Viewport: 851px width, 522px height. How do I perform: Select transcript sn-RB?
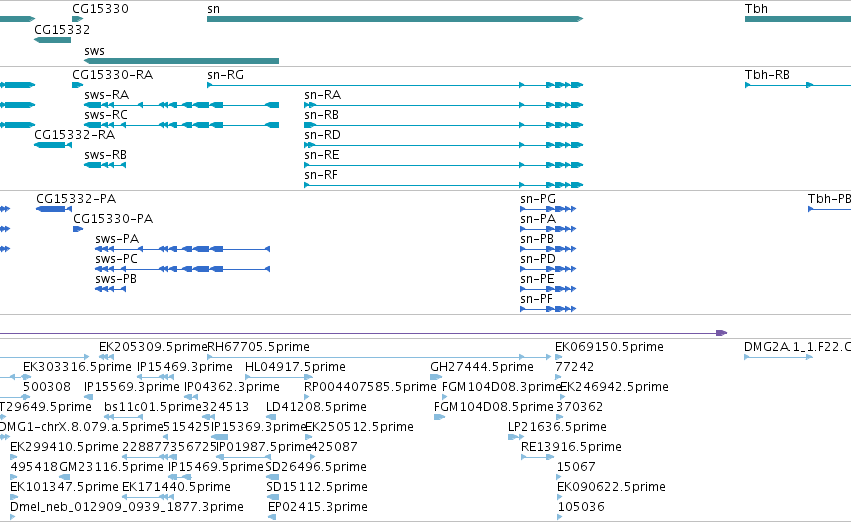[443, 125]
